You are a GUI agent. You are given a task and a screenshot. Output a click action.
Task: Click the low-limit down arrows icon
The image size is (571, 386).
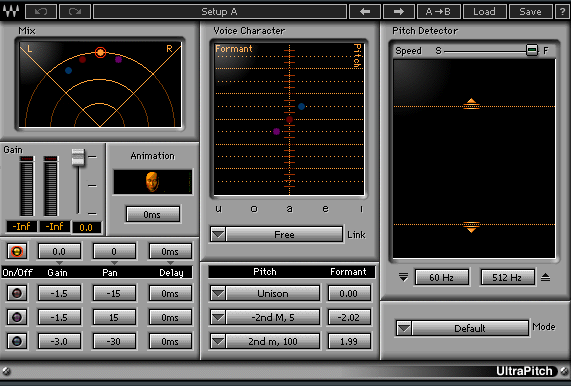(403, 277)
